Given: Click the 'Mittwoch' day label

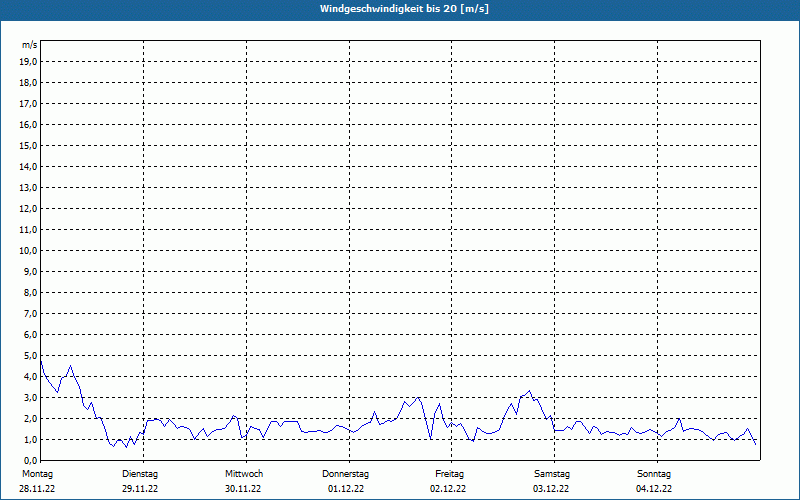Looking at the screenshot, I should click(x=244, y=474).
